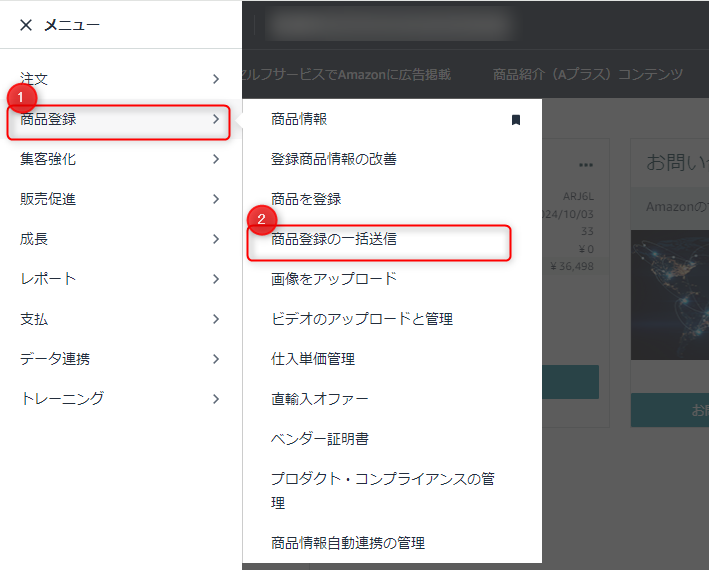Image resolution: width=709 pixels, height=570 pixels.
Task: Expand the トレーニング submenu chevron
Action: pos(216,399)
